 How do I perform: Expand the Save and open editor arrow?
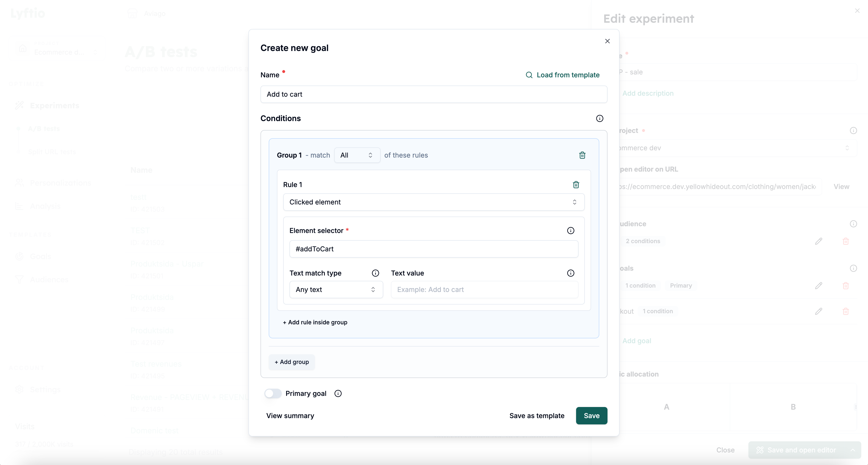tap(853, 450)
